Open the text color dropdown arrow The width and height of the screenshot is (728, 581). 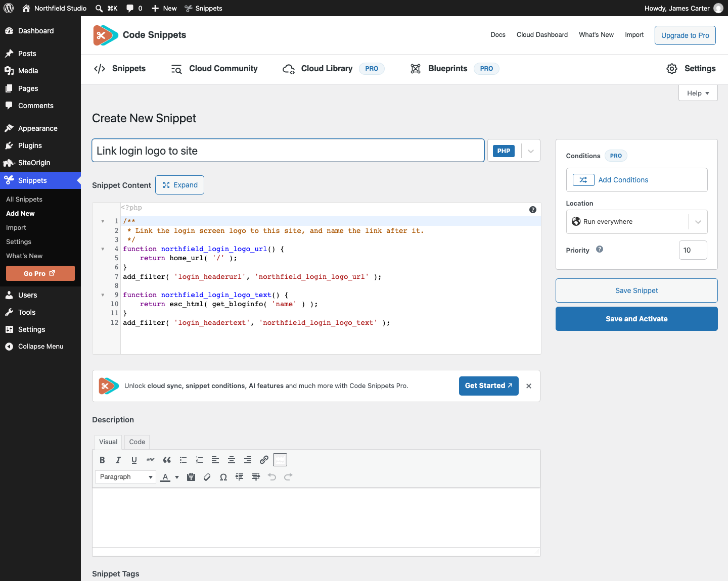click(177, 477)
